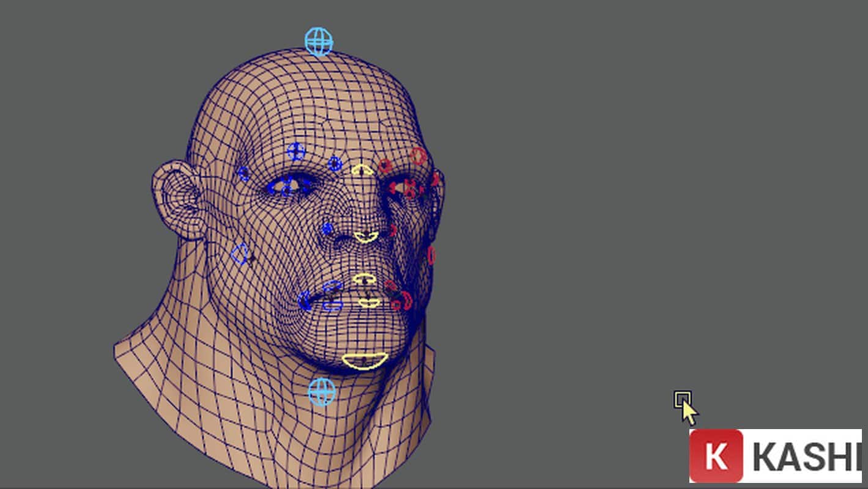The image size is (868, 489).
Task: Pick the yellow nose tip control
Action: tap(366, 236)
